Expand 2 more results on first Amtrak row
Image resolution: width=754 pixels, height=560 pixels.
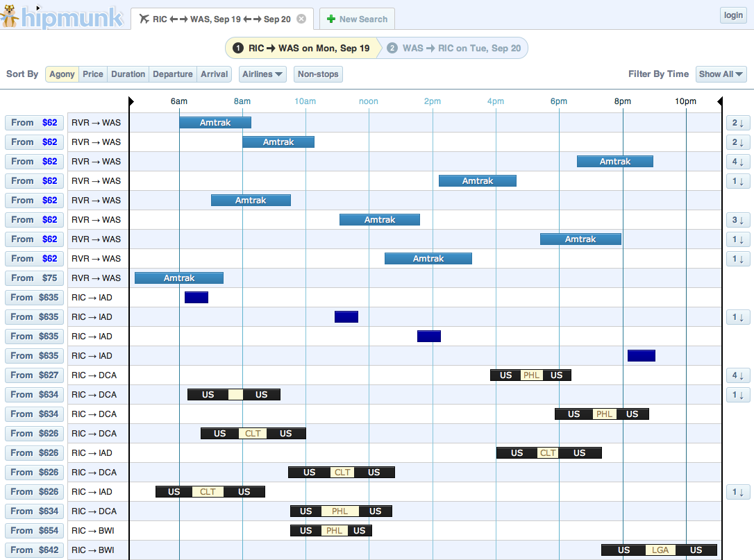pyautogui.click(x=737, y=123)
